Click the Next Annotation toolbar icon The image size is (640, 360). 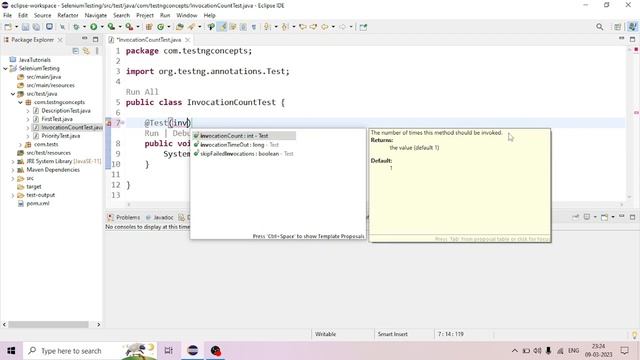(267, 27)
